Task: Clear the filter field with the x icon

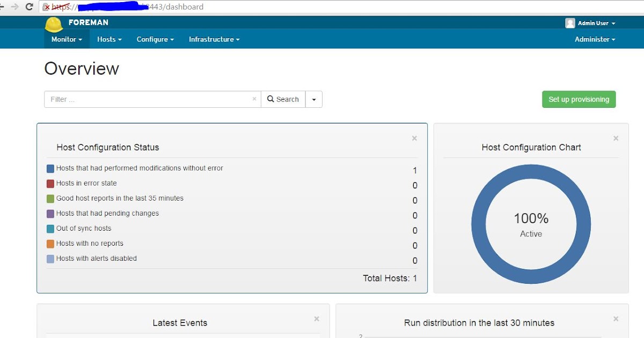Action: click(x=254, y=99)
